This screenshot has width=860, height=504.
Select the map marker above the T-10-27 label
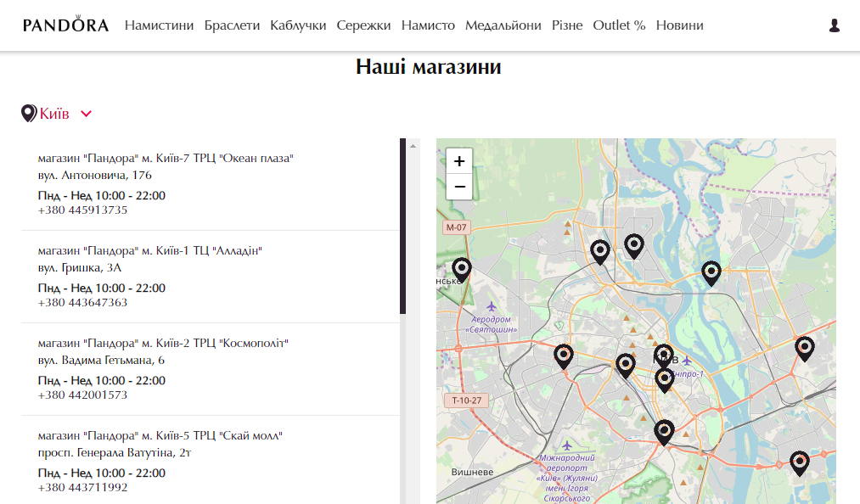click(564, 356)
